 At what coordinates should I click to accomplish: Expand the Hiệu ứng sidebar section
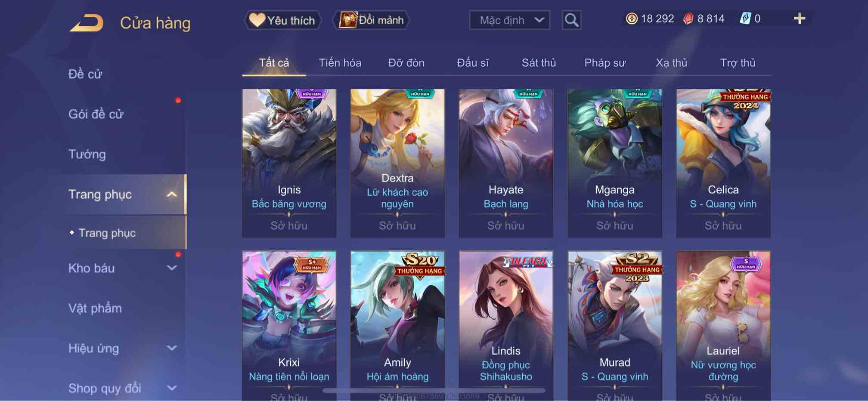click(171, 348)
